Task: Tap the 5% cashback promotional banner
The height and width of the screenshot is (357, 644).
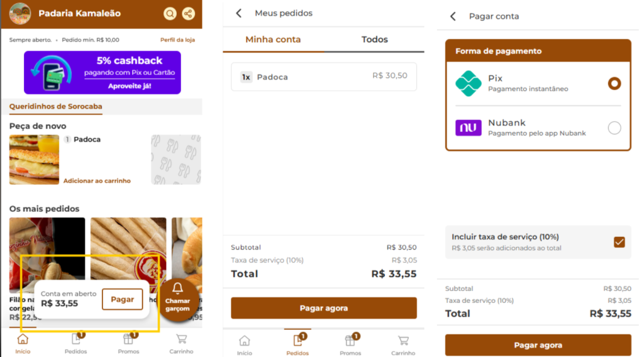Action: (x=102, y=72)
